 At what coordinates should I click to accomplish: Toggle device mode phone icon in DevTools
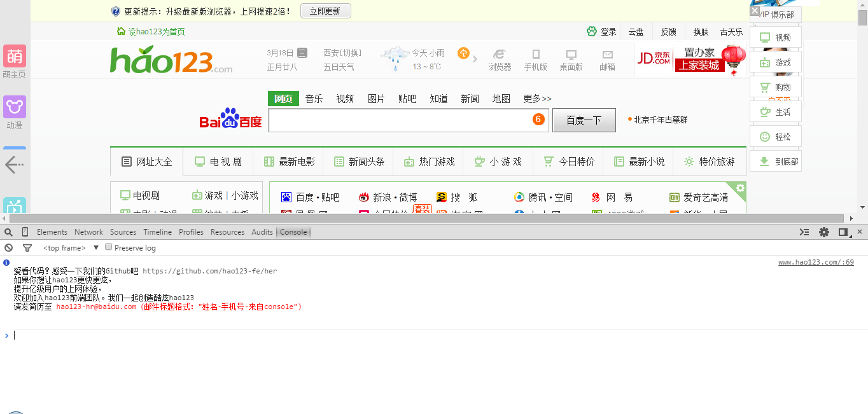25,232
